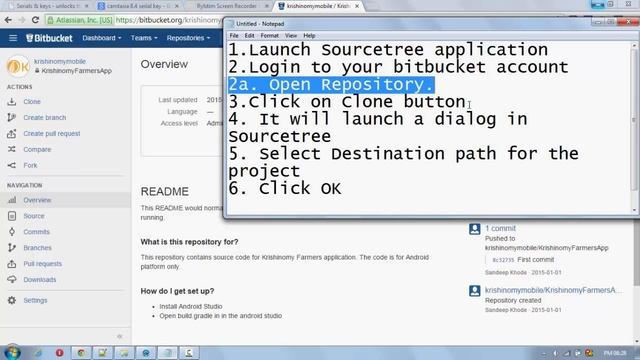
Task: Click the Windows Start orb
Action: tap(12, 352)
